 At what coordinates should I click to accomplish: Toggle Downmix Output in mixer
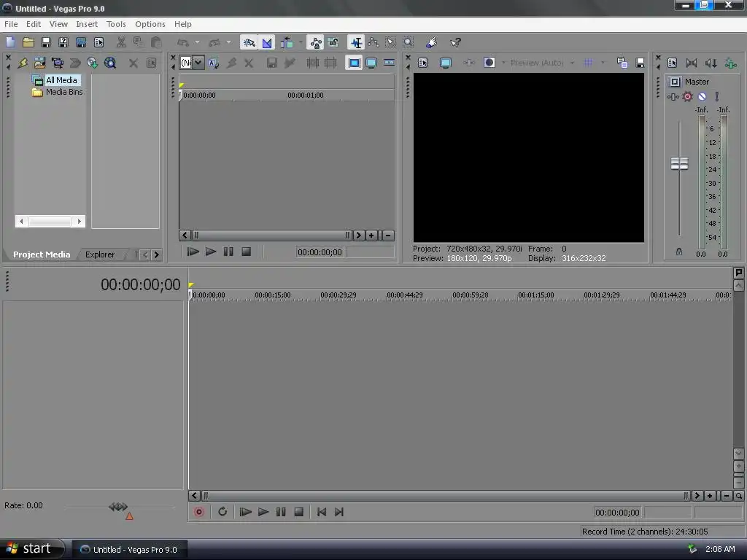(692, 63)
